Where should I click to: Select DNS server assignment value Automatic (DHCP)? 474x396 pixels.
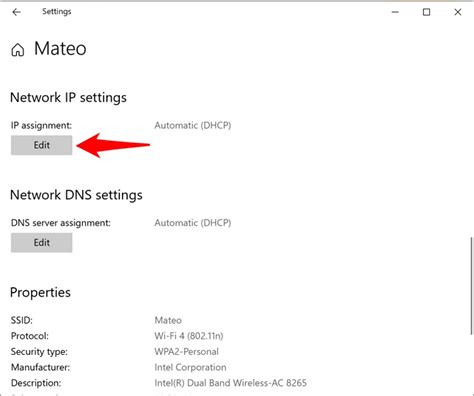193,223
